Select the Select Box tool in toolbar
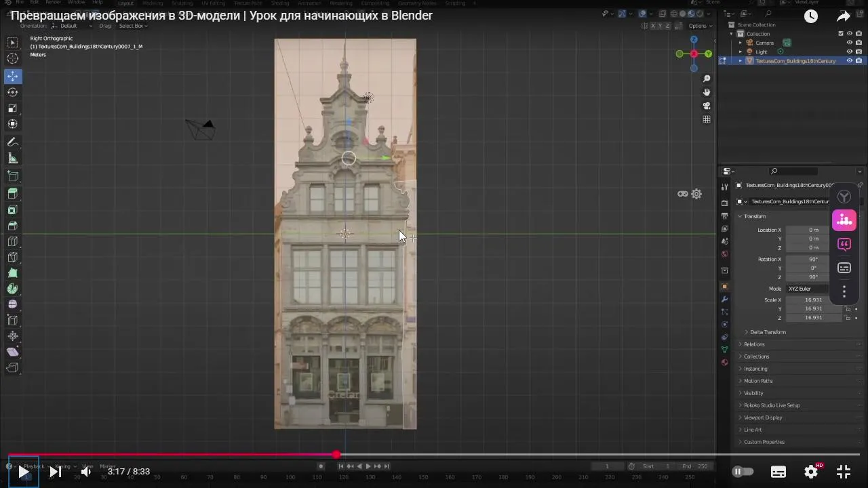This screenshot has height=488, width=868. pyautogui.click(x=13, y=43)
